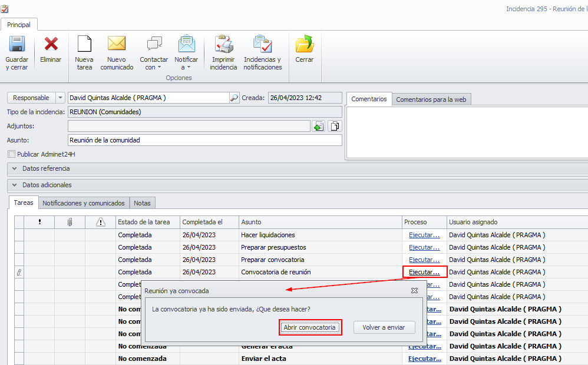Open the Notas tab
This screenshot has width=588, height=365.
142,203
